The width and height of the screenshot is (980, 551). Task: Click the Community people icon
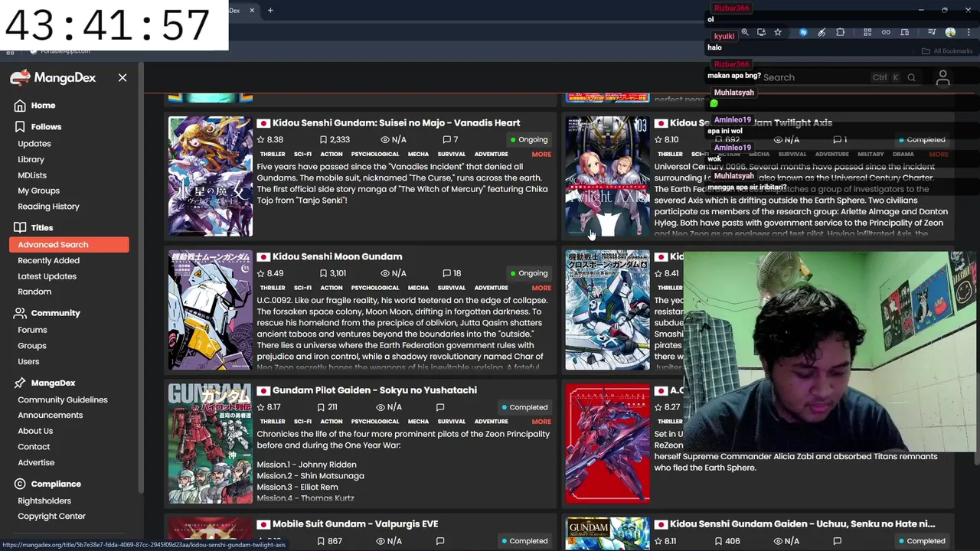pyautogui.click(x=20, y=313)
